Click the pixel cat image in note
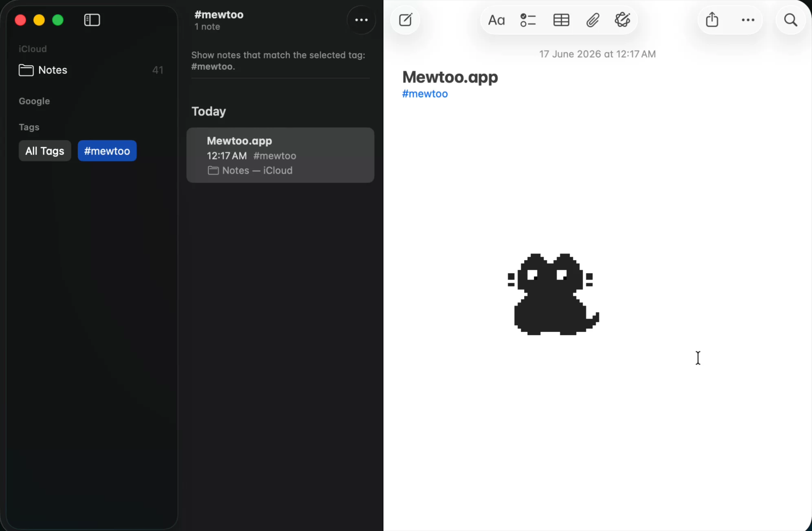The image size is (812, 531). [x=553, y=294]
